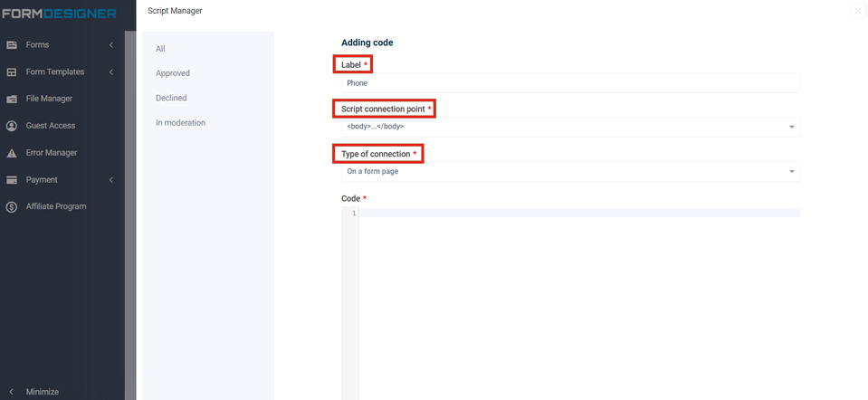The height and width of the screenshot is (400, 868).
Task: Click the Script Manager title text
Action: coord(175,11)
